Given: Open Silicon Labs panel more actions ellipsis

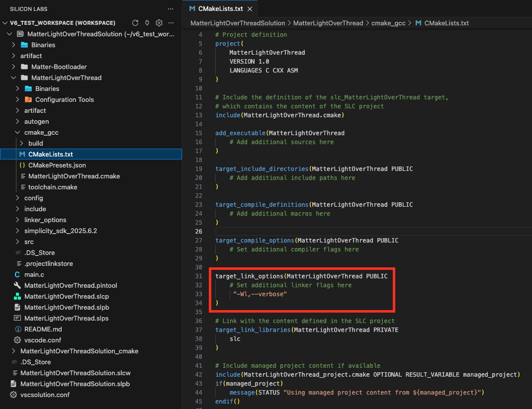Looking at the screenshot, I should [171, 9].
